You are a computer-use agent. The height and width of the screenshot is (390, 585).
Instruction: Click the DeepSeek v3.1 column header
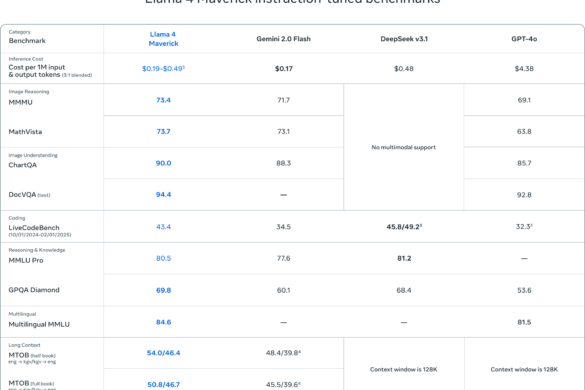coord(404,39)
